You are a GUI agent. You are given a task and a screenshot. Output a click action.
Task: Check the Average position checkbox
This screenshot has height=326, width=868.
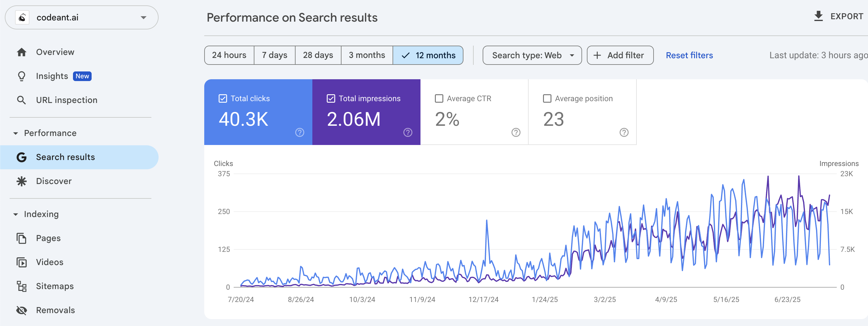point(547,98)
